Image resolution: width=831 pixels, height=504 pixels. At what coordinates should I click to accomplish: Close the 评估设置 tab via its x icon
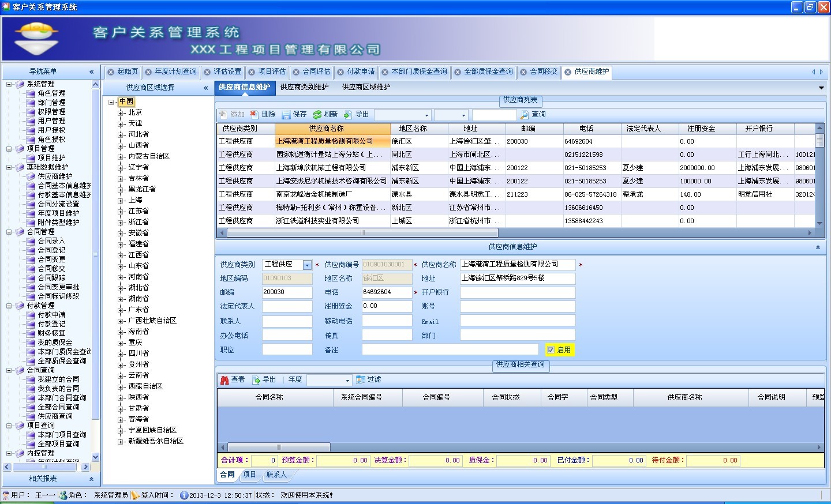[207, 72]
